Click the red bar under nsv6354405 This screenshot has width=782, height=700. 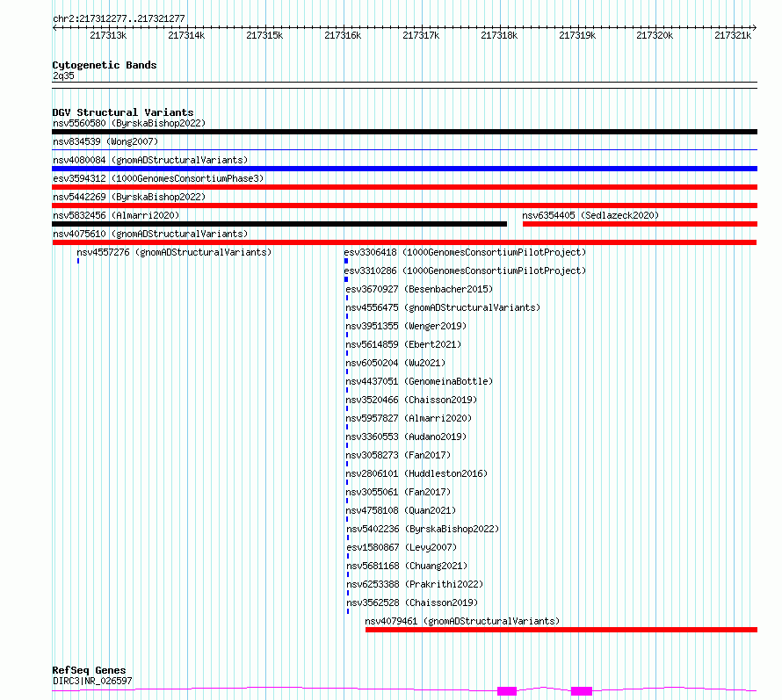640,224
